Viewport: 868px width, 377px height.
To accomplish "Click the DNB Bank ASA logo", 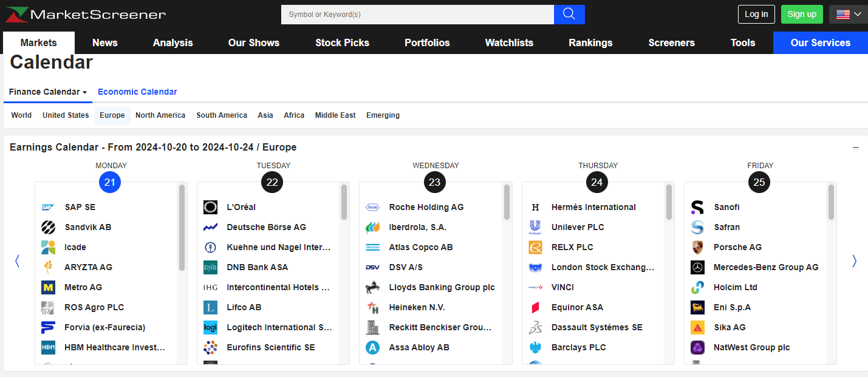I will (210, 267).
